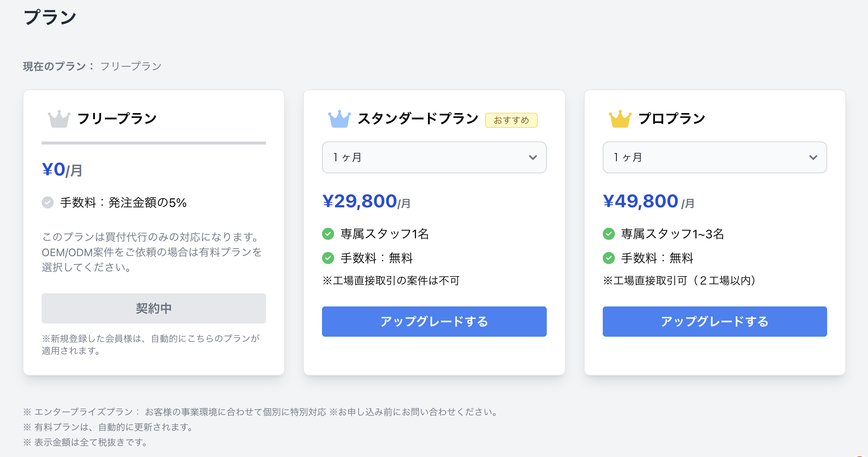Select the プラン page heading
This screenshot has width=868, height=457.
tap(50, 16)
